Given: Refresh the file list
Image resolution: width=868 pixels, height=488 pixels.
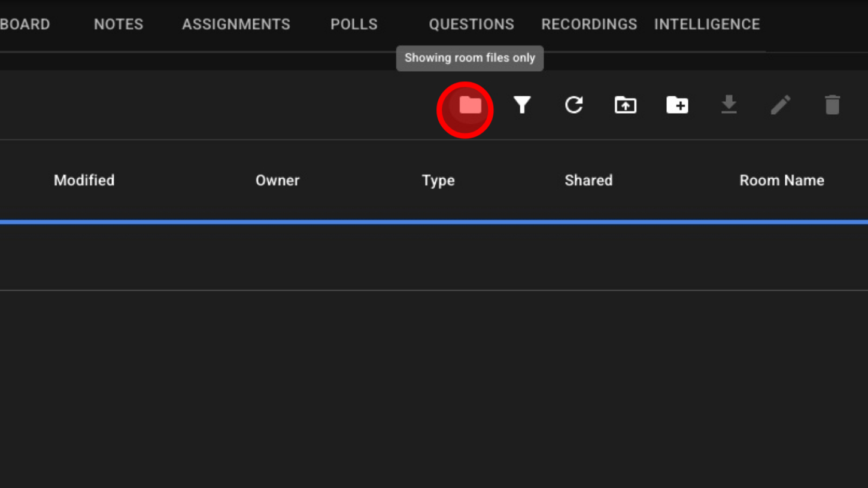Looking at the screenshot, I should click(x=573, y=105).
